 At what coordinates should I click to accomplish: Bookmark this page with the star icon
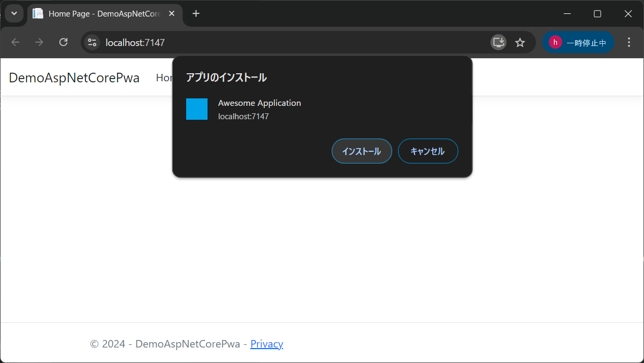click(520, 42)
